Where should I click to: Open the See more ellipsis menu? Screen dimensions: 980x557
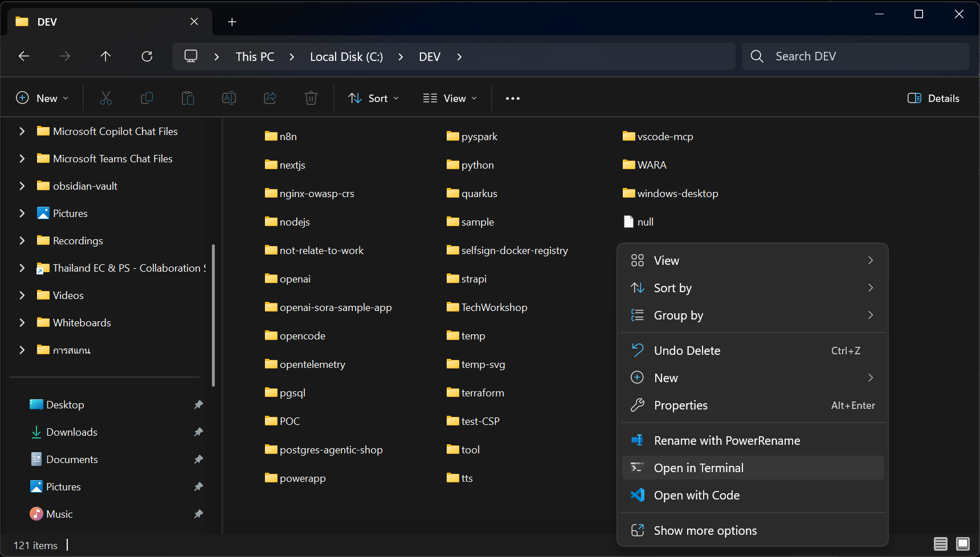pos(513,99)
